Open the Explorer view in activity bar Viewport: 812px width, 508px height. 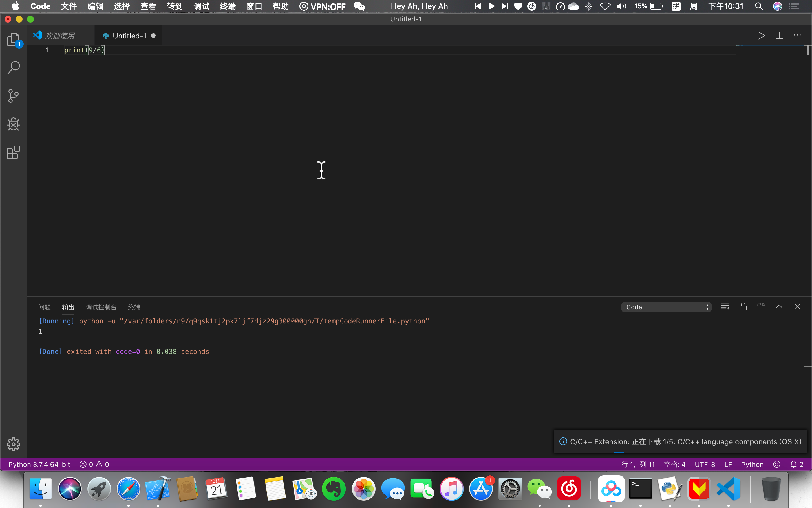pyautogui.click(x=14, y=40)
